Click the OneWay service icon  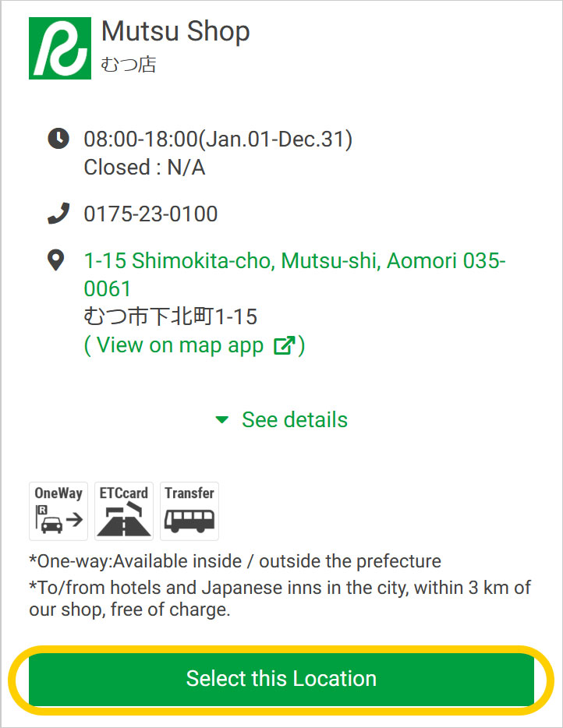coord(58,511)
